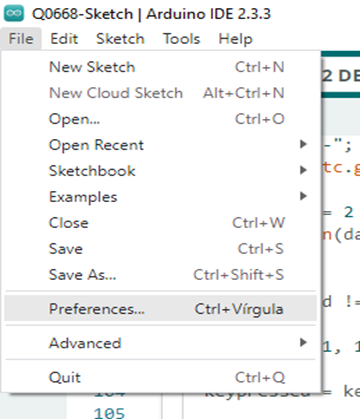Open Preferences... from the File menu
This screenshot has height=419, width=360.
point(160,309)
